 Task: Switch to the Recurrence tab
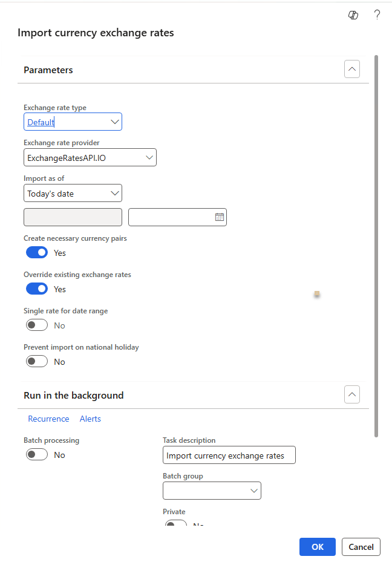tap(48, 419)
